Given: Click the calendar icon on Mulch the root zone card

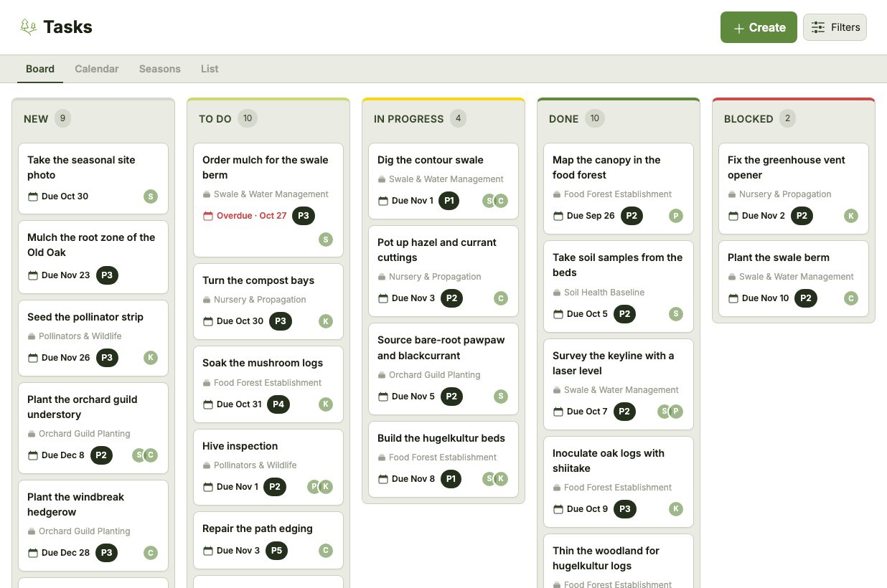Looking at the screenshot, I should pyautogui.click(x=32, y=275).
